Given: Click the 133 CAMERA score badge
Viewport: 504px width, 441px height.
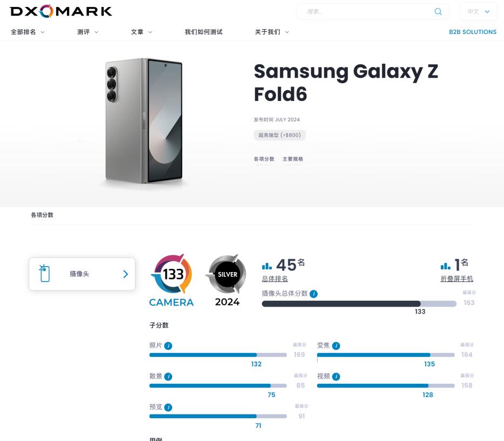Looking at the screenshot, I should click(171, 280).
